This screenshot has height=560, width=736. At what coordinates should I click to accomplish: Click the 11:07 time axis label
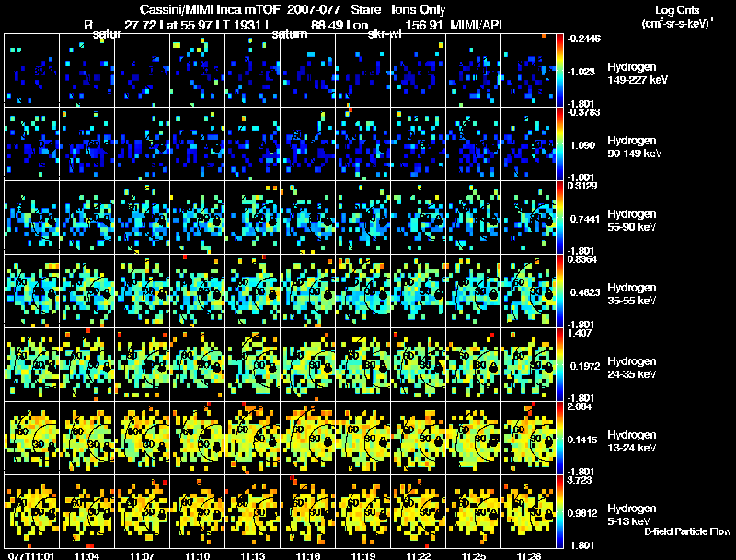click(x=143, y=555)
